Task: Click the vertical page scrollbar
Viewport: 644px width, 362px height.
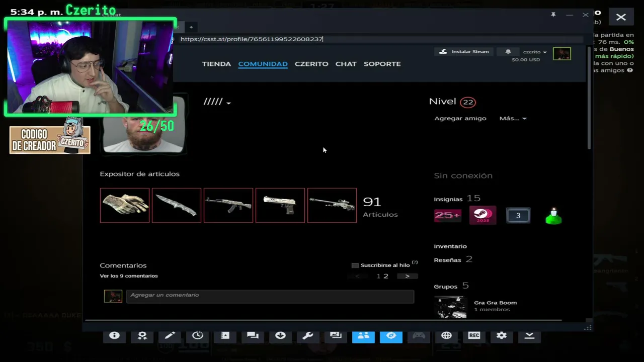Action: pos(589,98)
